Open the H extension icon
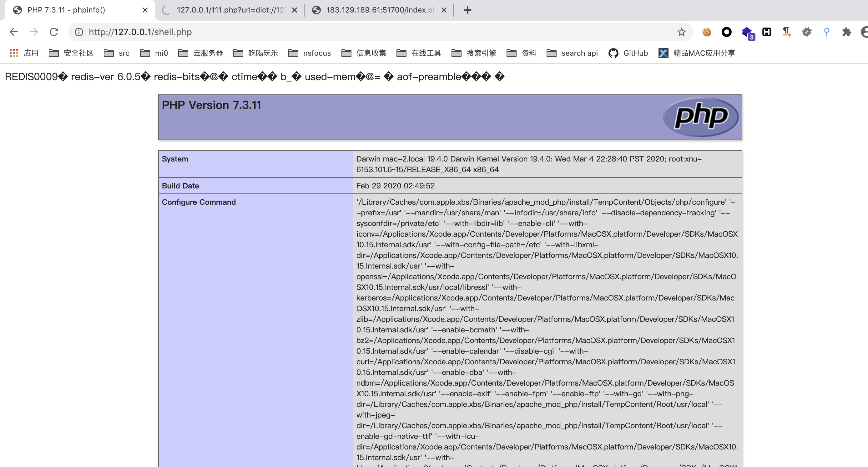The height and width of the screenshot is (467, 868). point(767,32)
